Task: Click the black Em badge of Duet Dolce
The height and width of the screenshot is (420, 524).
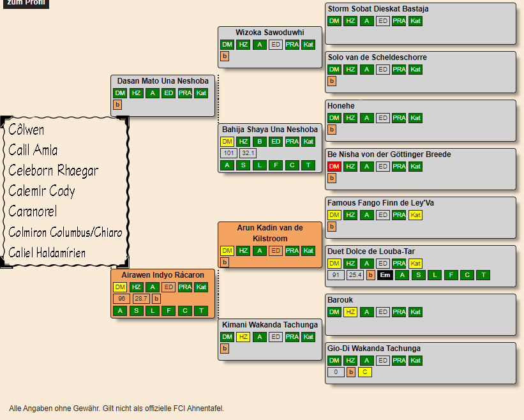Action: point(385,275)
